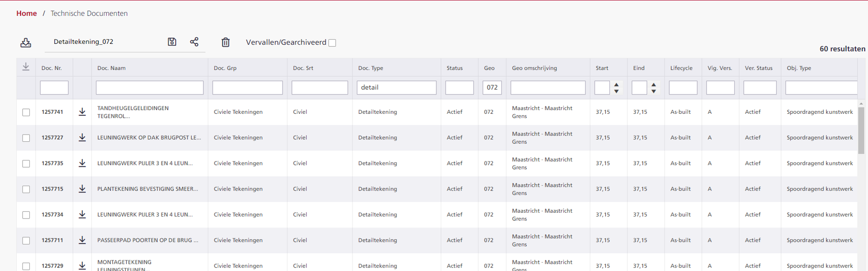
Task: Sort table by Lifecycle column header
Action: pos(681,68)
